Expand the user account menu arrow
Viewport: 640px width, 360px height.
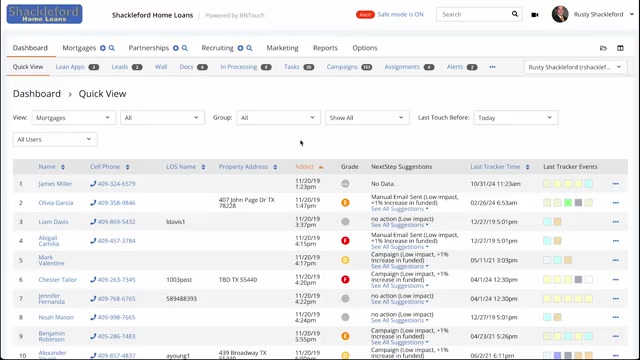[632, 14]
